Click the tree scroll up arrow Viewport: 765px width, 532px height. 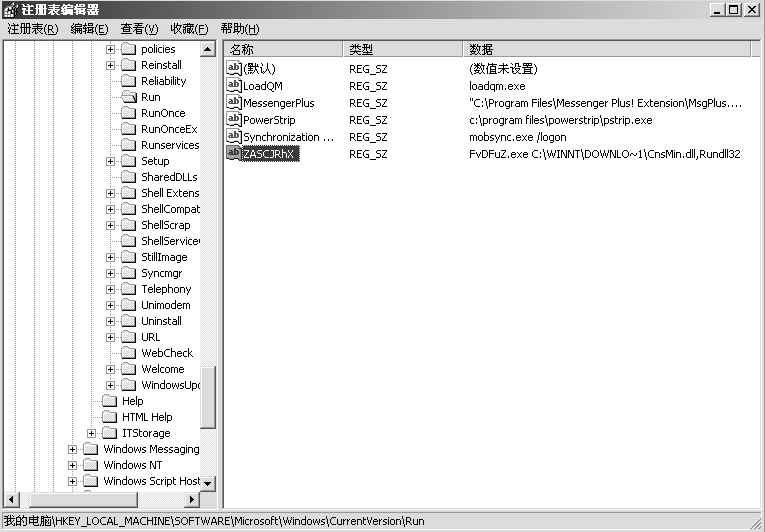(x=207, y=49)
